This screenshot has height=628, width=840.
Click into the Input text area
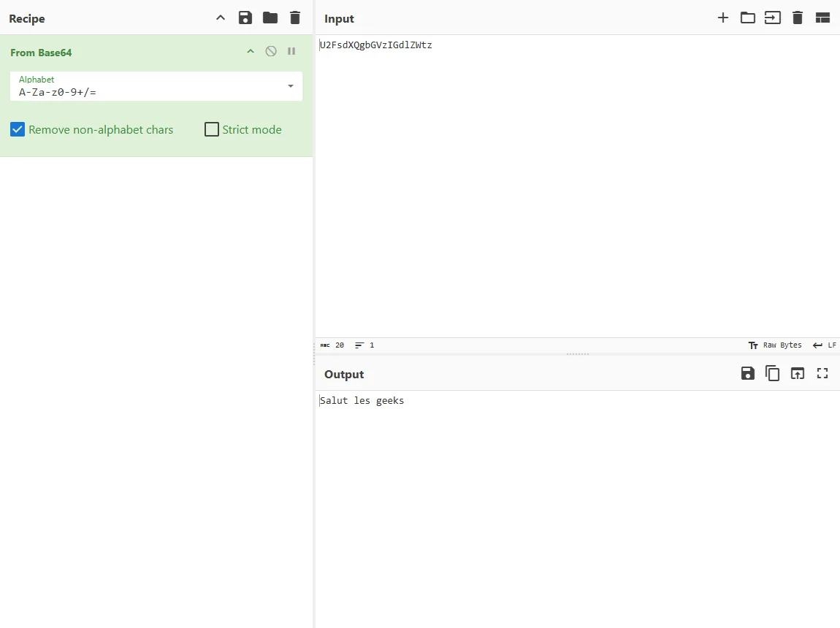tap(578, 185)
